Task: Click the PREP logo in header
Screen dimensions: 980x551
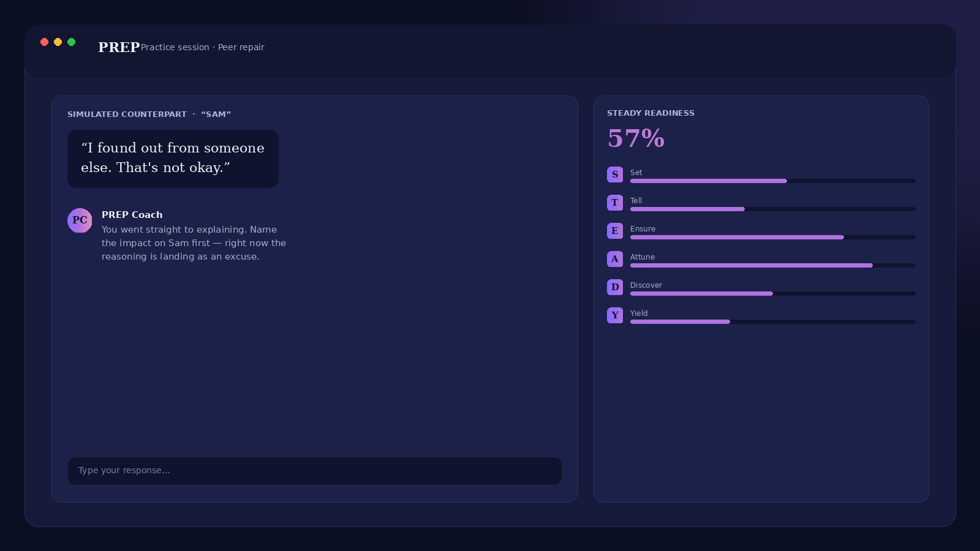Action: pos(119,47)
